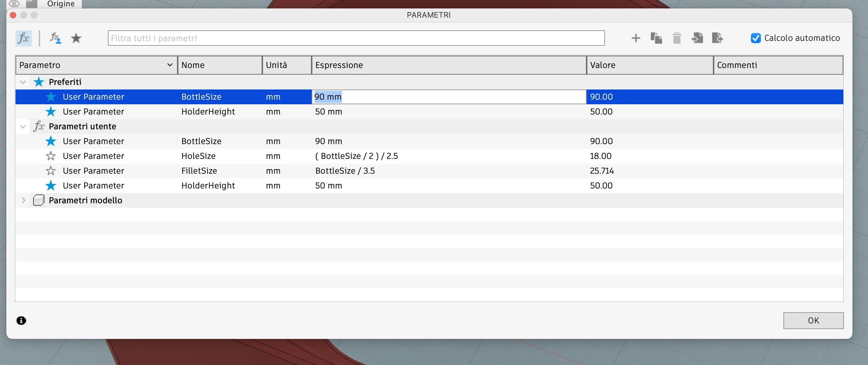Click the trash delete parameter icon
The width and height of the screenshot is (868, 365).
(x=677, y=38)
